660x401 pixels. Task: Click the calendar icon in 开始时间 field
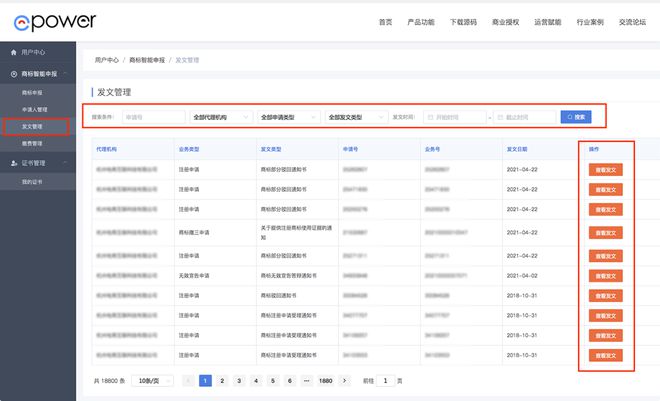coord(430,117)
